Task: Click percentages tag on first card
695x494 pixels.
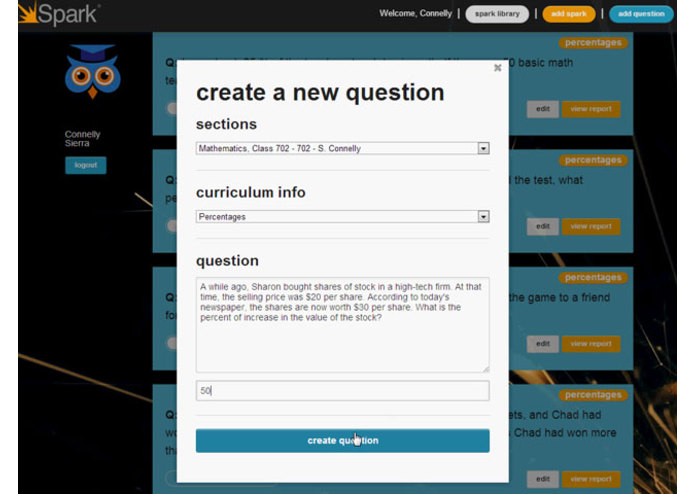Action: click(x=593, y=43)
